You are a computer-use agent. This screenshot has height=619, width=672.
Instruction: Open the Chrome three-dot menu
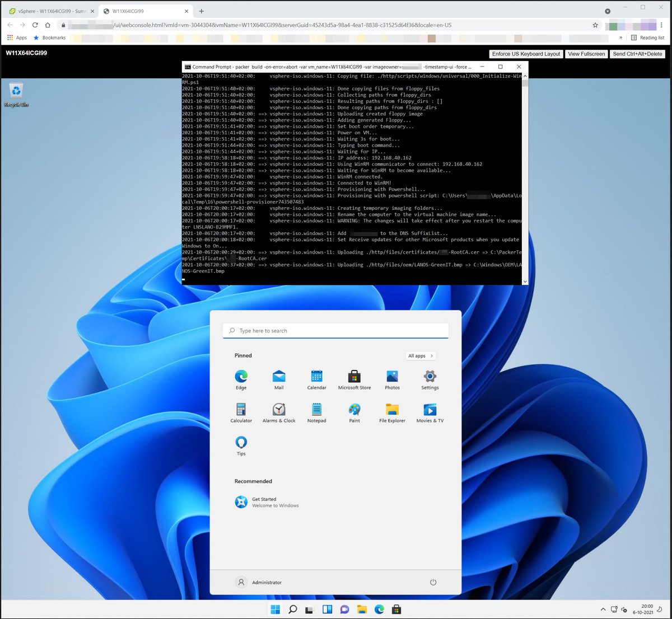(x=661, y=25)
